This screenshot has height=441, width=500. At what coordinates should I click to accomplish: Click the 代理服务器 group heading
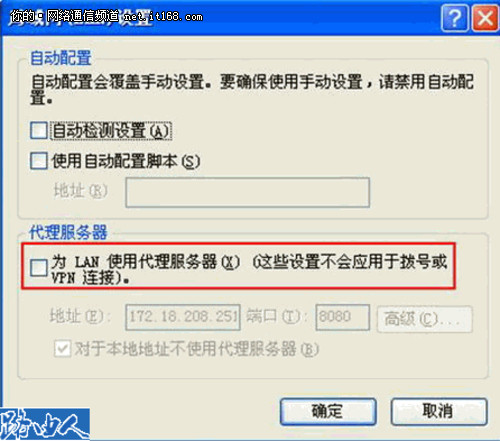[68, 232]
